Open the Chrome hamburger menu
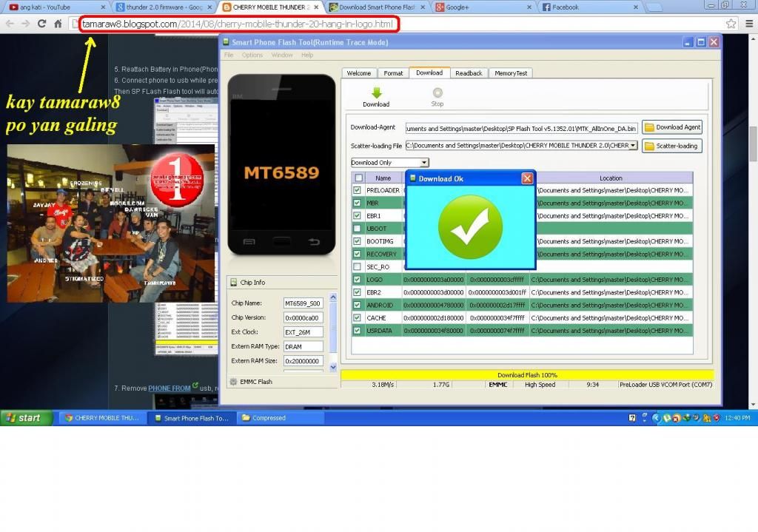This screenshot has width=758, height=532. point(749,23)
